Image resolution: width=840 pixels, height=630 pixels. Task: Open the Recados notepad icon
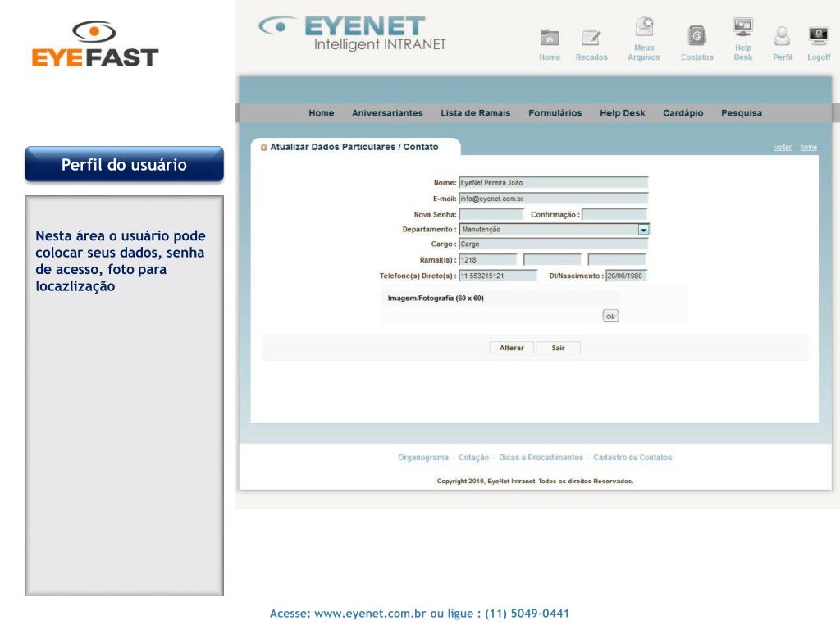click(591, 38)
